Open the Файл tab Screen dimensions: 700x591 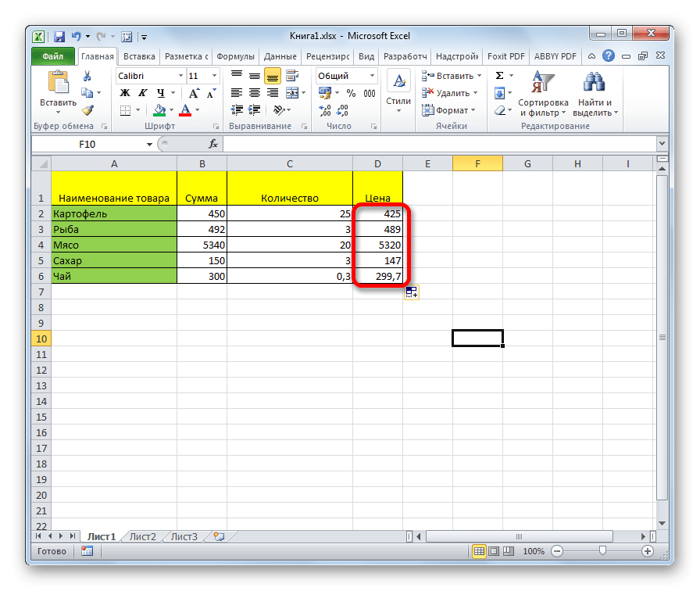[x=53, y=56]
